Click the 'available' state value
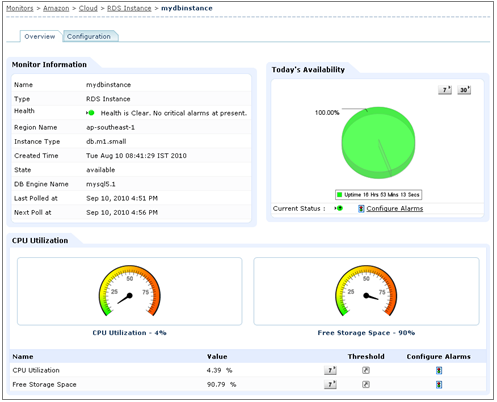This screenshot has width=497, height=402. coord(101,170)
